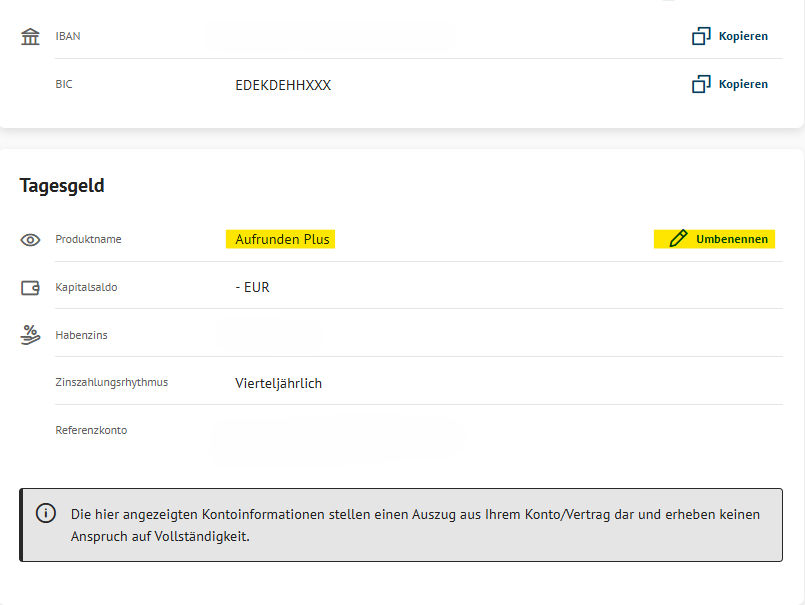Screen dimensions: 805x605
Task: Click the bank building icon beside IBAN
Action: point(30,36)
